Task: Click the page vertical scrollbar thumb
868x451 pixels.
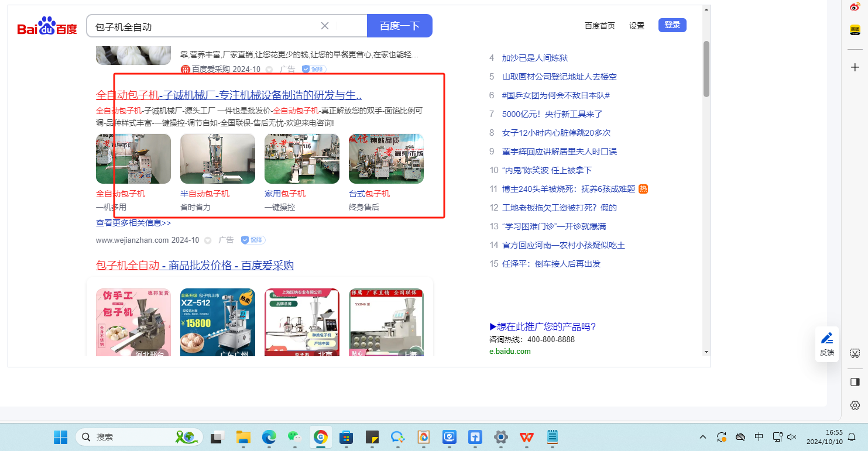Action: 706,69
